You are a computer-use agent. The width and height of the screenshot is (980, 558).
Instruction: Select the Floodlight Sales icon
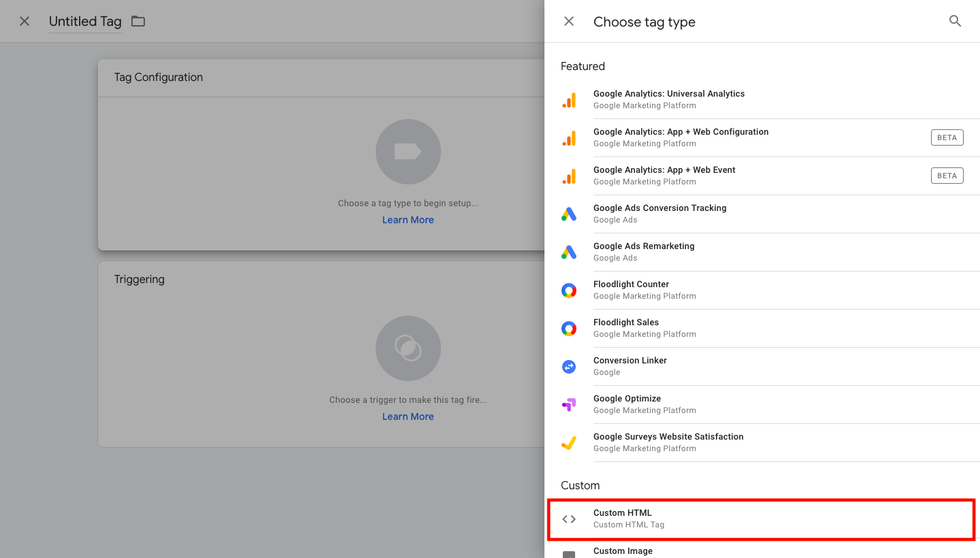click(569, 328)
